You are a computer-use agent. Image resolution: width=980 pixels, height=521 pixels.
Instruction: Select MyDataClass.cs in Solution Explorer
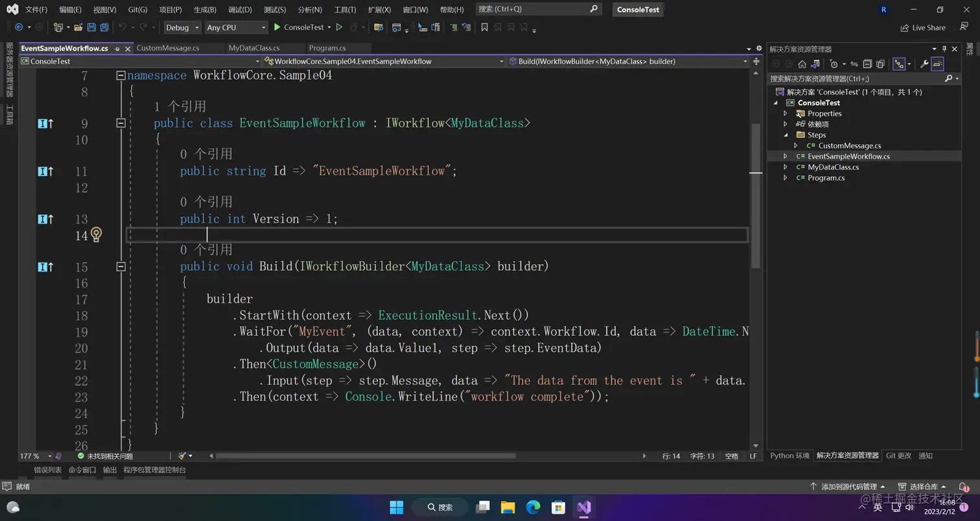point(833,167)
